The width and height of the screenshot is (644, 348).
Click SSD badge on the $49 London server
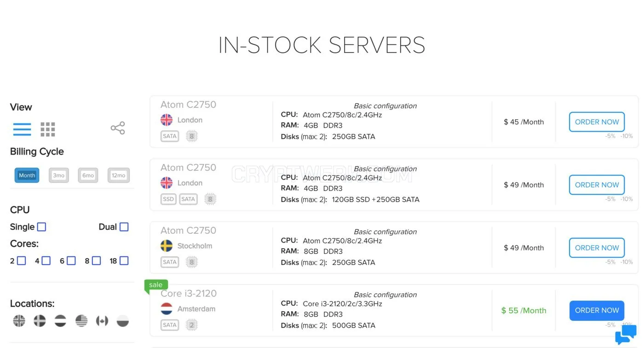168,199
